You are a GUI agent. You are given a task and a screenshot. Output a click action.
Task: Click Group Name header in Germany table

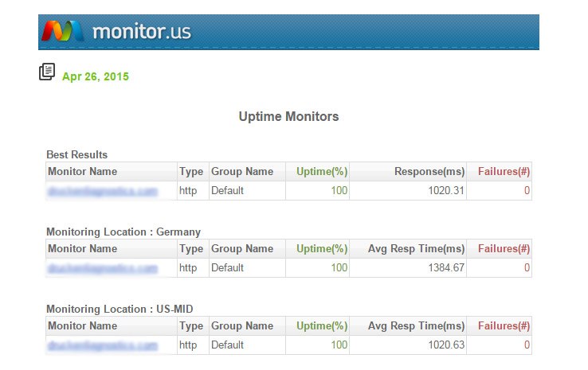point(242,249)
